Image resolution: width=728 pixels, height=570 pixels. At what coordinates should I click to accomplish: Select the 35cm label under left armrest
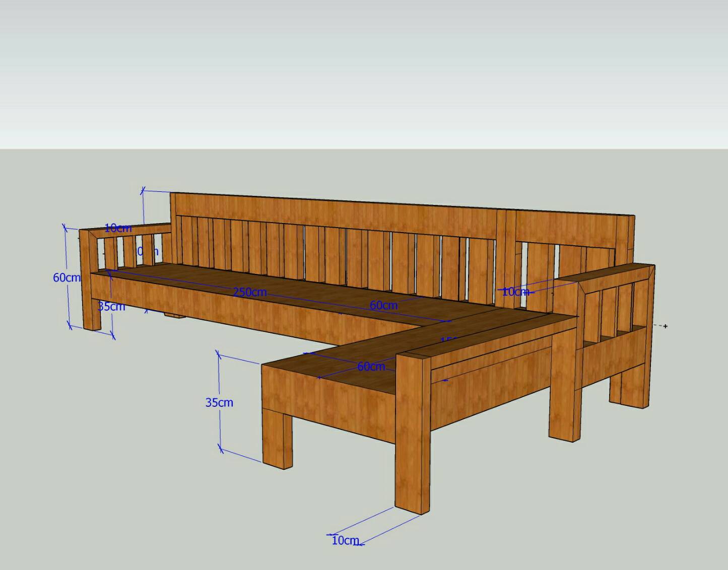[x=111, y=306]
